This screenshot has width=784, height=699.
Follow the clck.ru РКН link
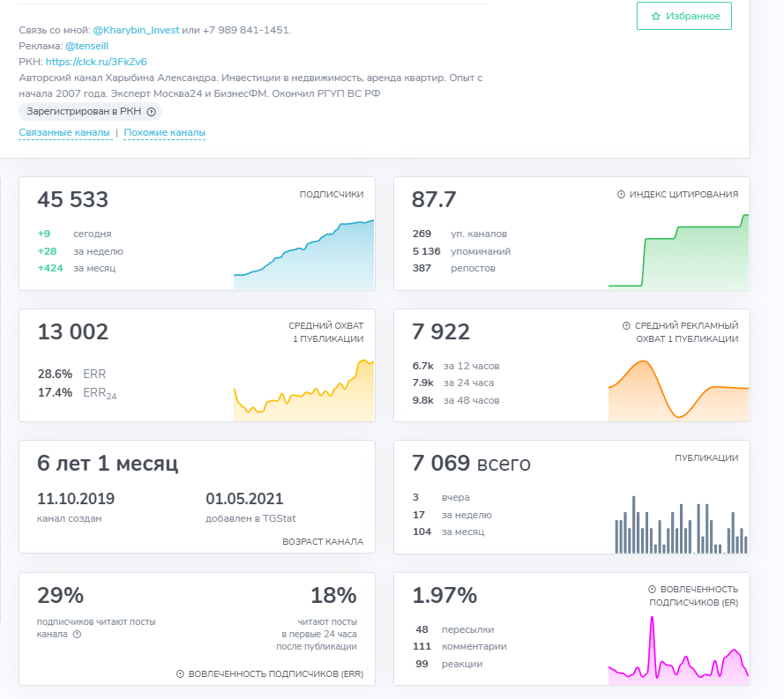(x=96, y=62)
